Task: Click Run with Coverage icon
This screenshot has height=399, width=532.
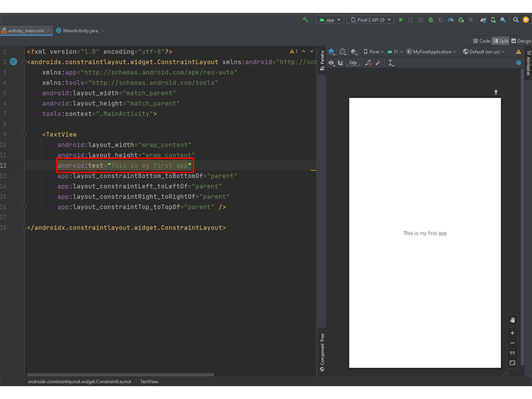Action: coord(440,20)
